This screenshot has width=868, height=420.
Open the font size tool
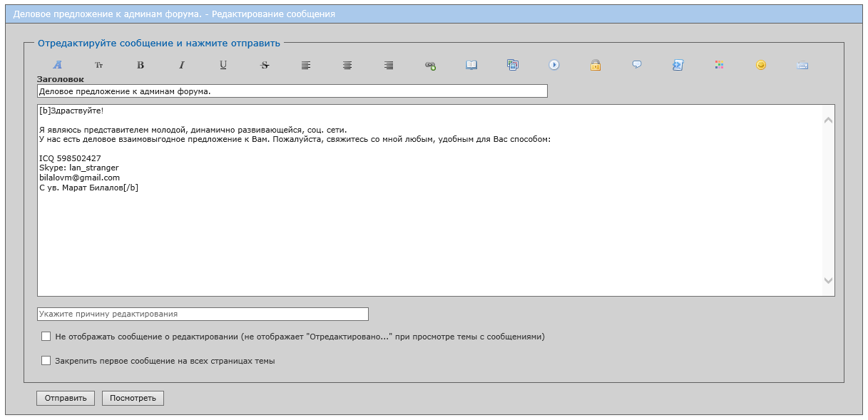(x=99, y=65)
